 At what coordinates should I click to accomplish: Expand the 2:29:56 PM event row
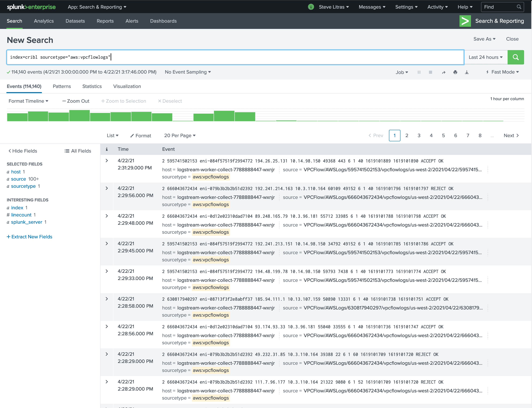coord(107,188)
